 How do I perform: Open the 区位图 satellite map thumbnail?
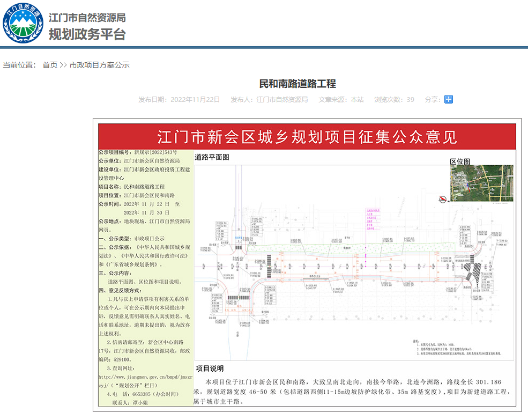pyautogui.click(x=481, y=183)
